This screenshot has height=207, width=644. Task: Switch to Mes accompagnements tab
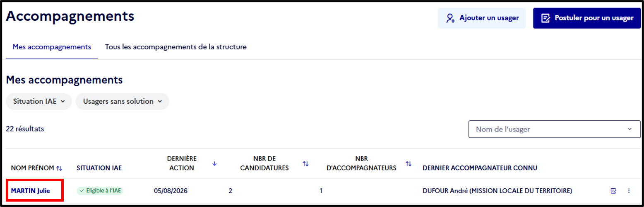[x=52, y=47]
